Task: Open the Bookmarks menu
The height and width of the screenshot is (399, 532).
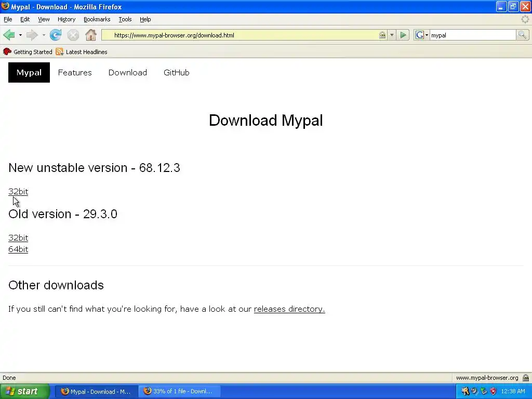Action: pos(97,19)
